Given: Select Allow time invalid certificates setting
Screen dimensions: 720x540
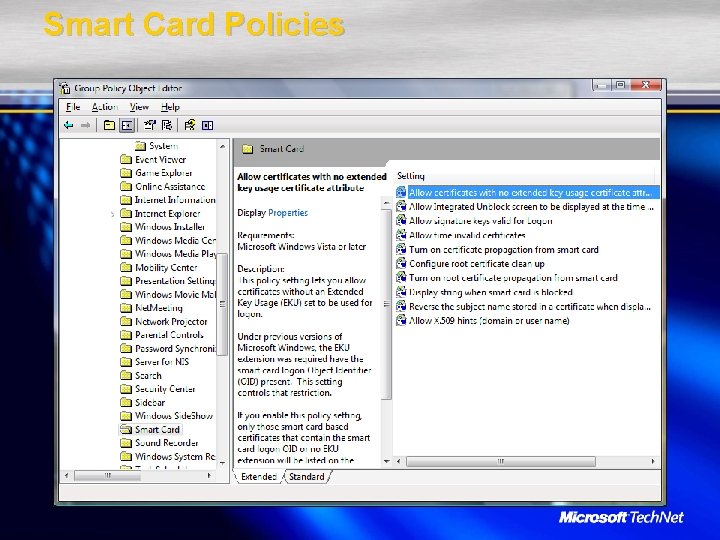Looking at the screenshot, I should (461, 235).
